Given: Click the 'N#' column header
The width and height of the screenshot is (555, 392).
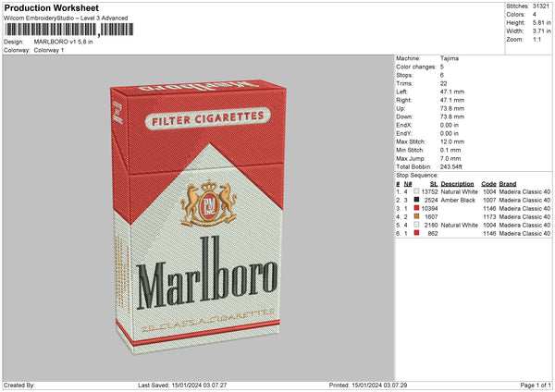Looking at the screenshot, I should (408, 184).
